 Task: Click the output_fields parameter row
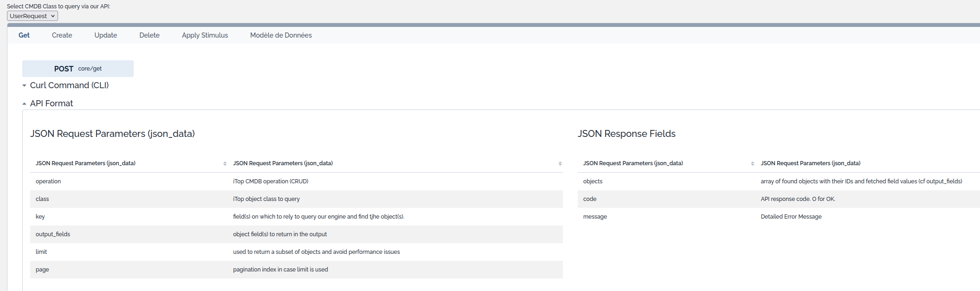coord(296,234)
